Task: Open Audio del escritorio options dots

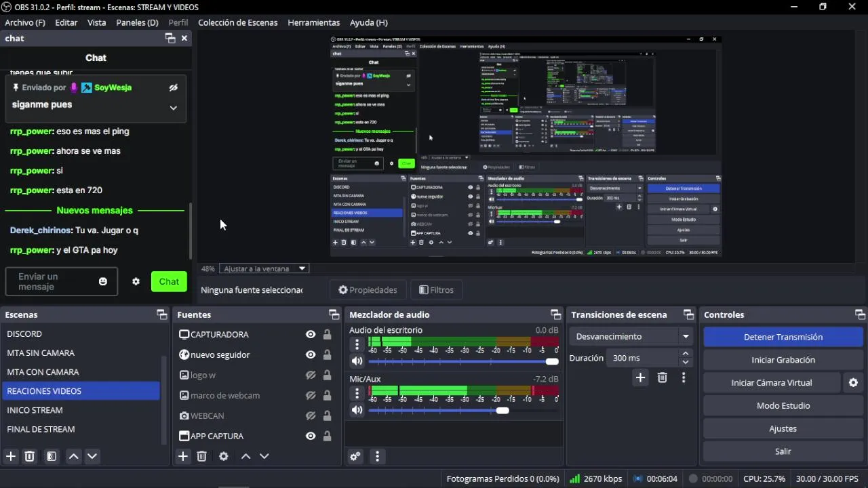Action: (357, 344)
